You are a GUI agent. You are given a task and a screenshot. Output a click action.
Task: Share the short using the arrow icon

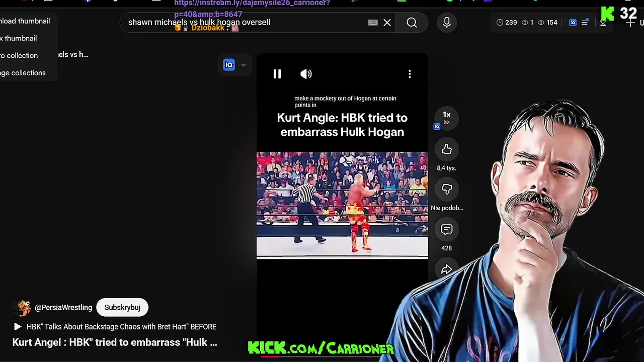(x=447, y=269)
